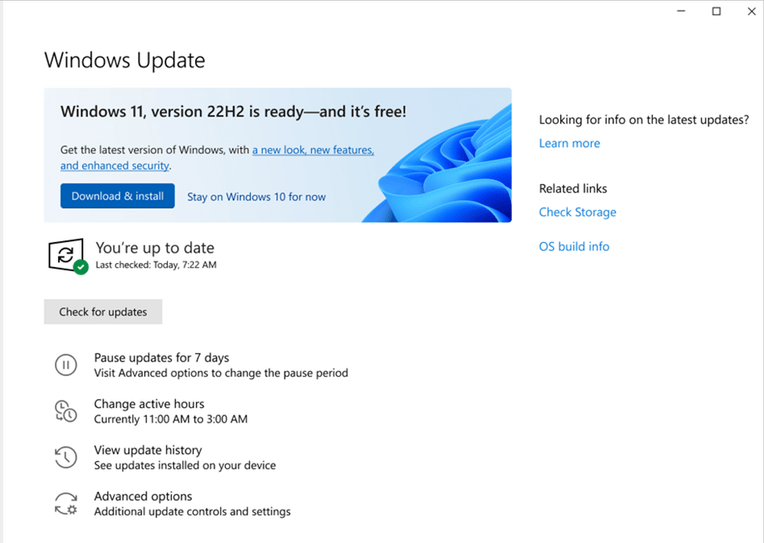
Task: Maximize the Windows Update window
Action: pyautogui.click(x=716, y=11)
